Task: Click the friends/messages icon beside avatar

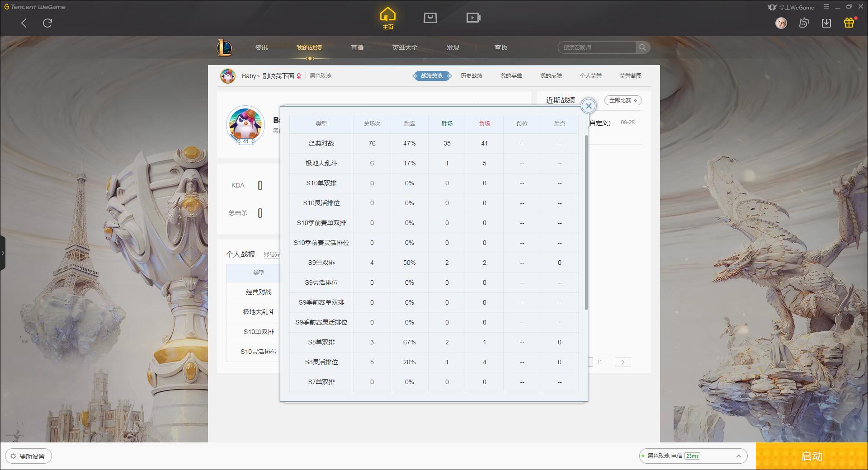Action: (x=804, y=23)
